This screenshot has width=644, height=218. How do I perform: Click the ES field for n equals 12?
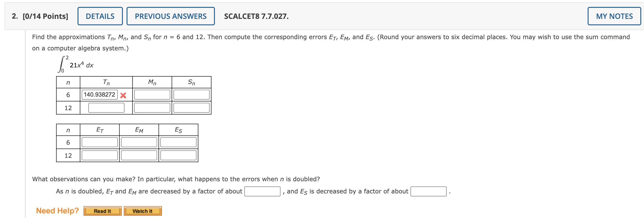(178, 155)
